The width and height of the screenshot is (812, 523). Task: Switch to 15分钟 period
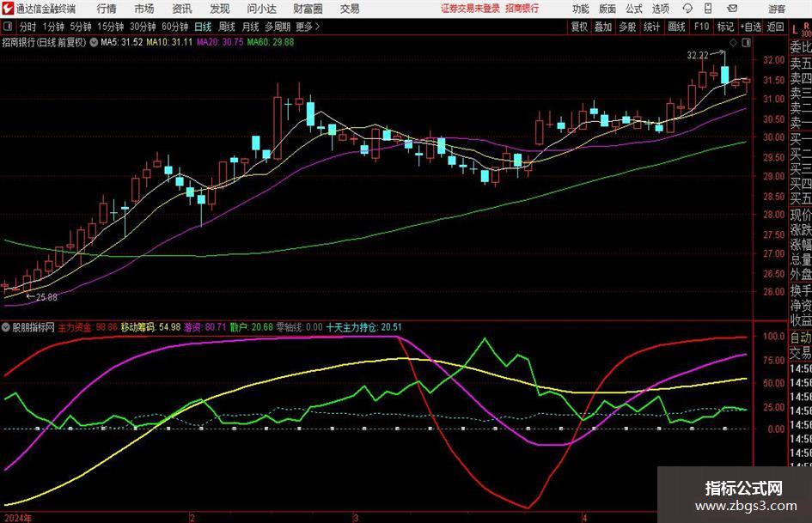pos(110,27)
